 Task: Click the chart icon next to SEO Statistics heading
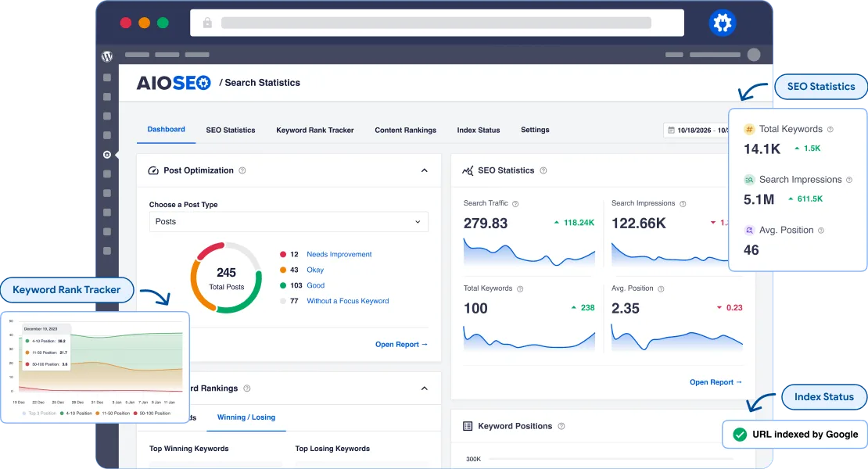pyautogui.click(x=468, y=170)
